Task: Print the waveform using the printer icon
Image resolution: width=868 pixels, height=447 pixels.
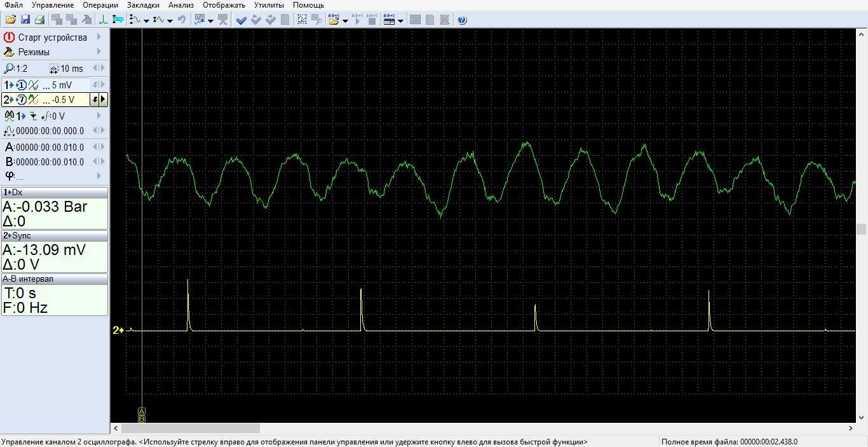Action: pyautogui.click(x=39, y=20)
